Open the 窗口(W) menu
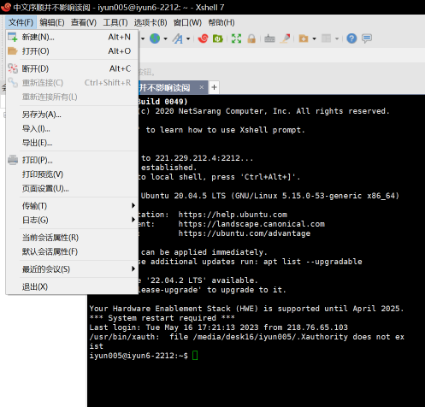The image size is (426, 408). (188, 23)
